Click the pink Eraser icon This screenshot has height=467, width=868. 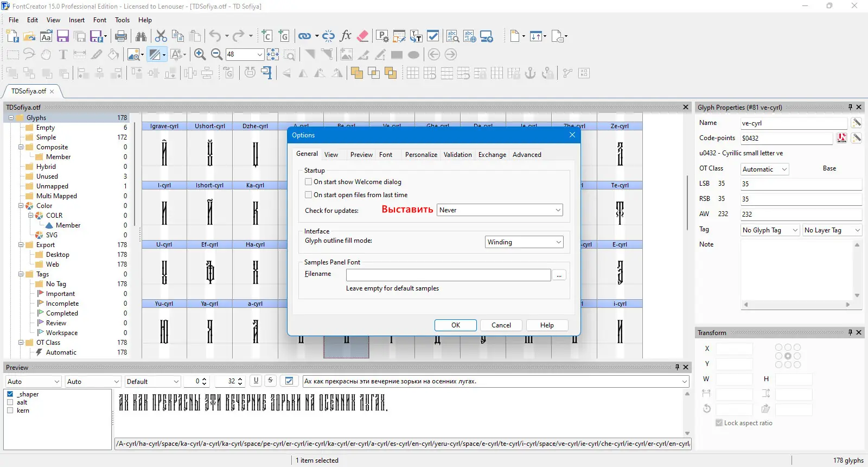pyautogui.click(x=363, y=36)
